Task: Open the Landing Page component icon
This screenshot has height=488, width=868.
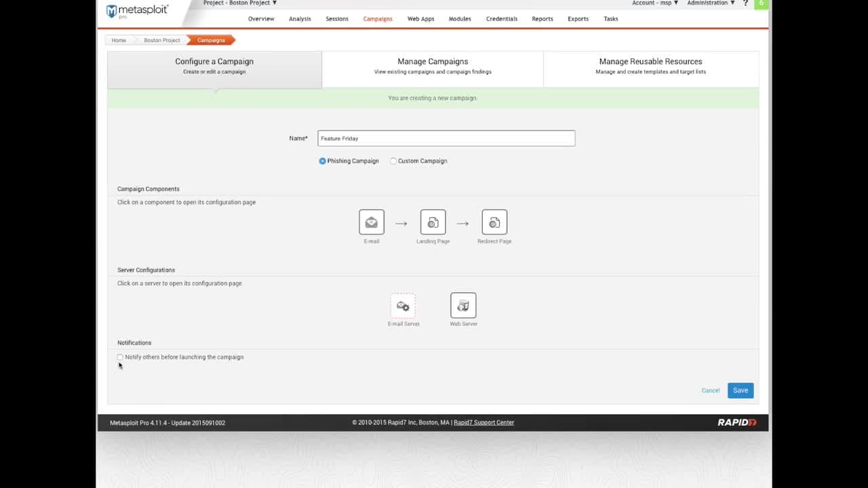Action: [x=433, y=222]
